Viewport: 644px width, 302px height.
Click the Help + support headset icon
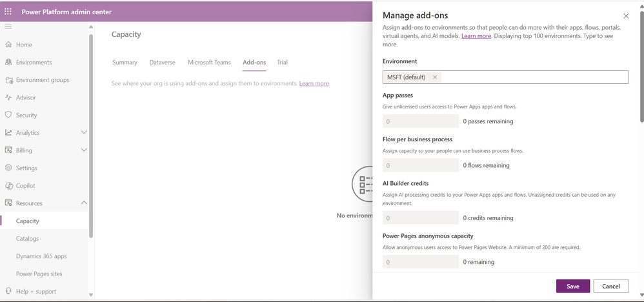coord(8,291)
